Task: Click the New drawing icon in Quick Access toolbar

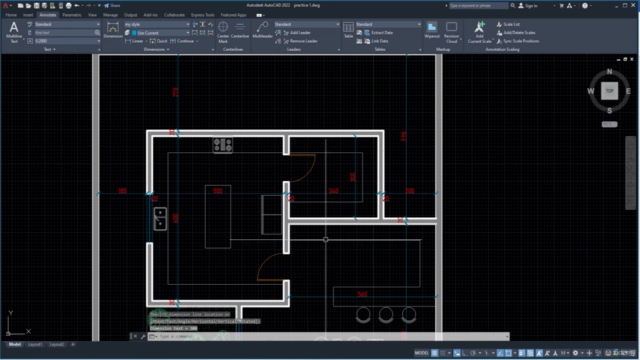Action: 20,6
